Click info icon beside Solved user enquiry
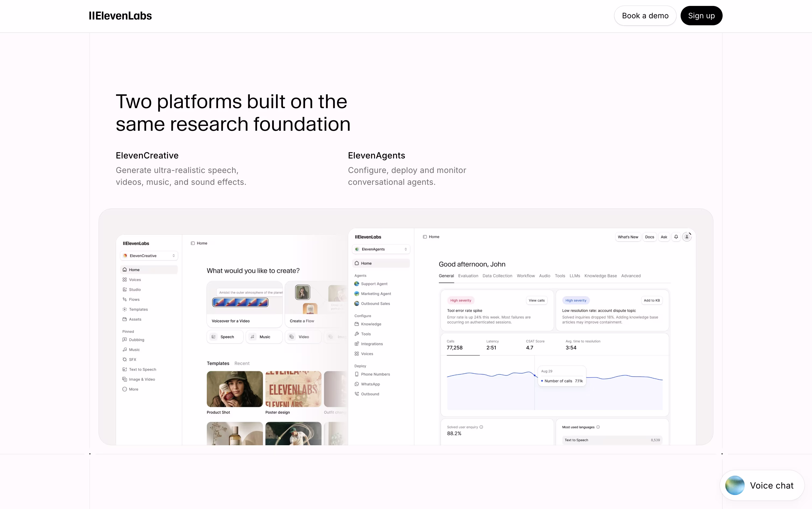 point(481,427)
